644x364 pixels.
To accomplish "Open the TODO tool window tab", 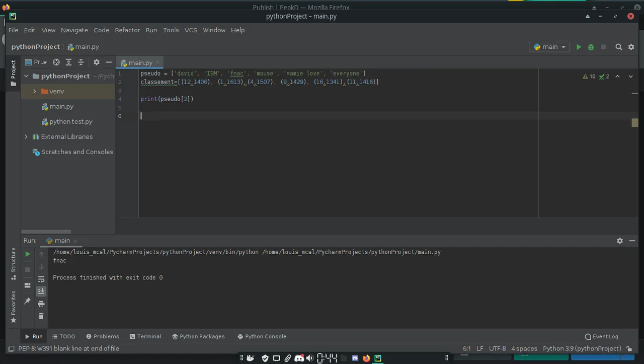I will coord(63,336).
